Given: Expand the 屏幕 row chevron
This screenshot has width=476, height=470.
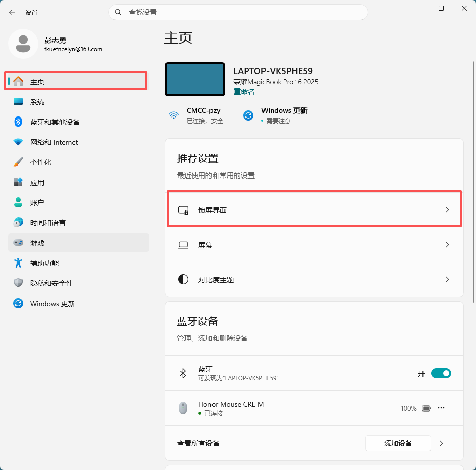Looking at the screenshot, I should (x=447, y=245).
